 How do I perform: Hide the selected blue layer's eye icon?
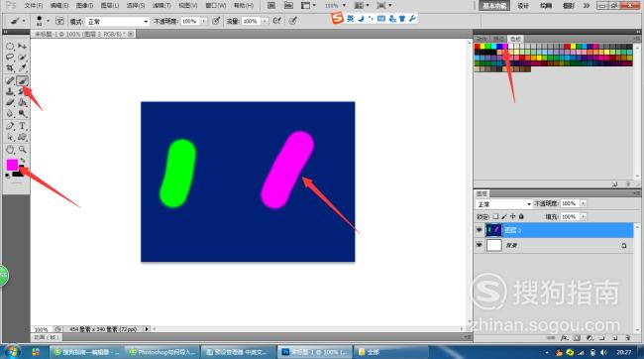click(x=479, y=230)
